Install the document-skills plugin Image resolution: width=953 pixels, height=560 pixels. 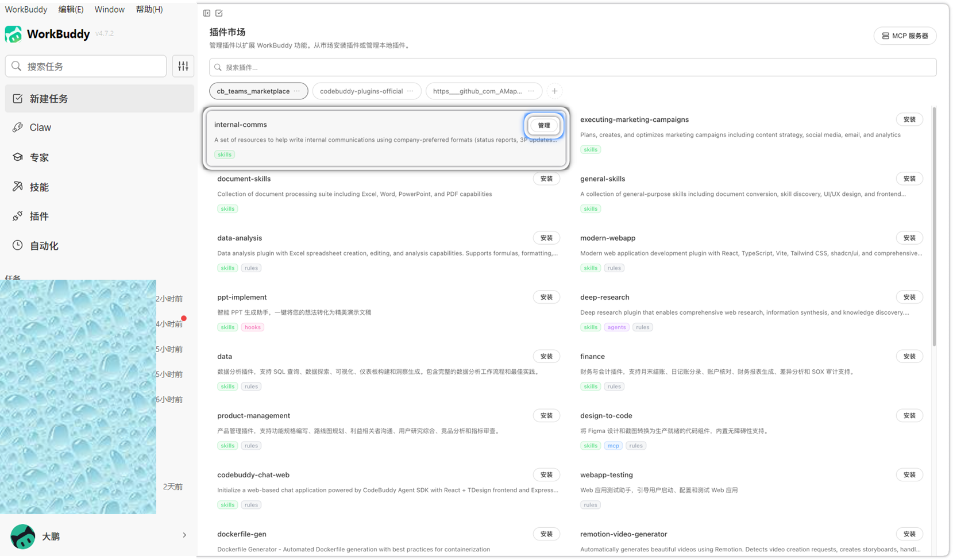(546, 179)
